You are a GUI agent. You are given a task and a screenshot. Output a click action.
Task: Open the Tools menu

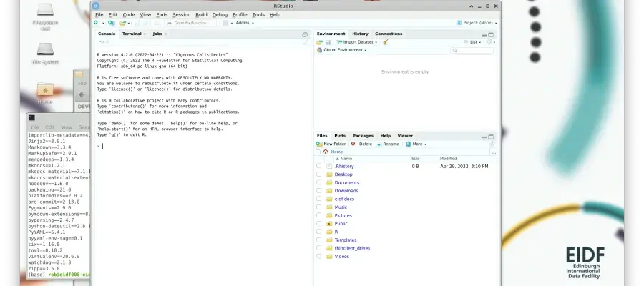click(258, 14)
